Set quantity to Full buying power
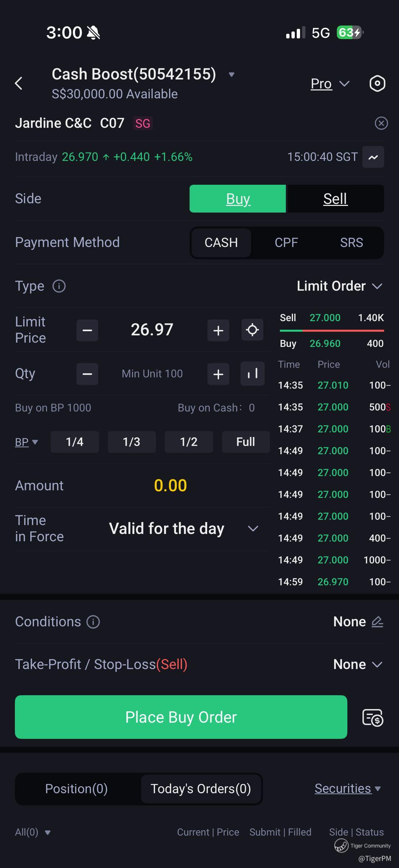The width and height of the screenshot is (399, 868). coord(246,442)
